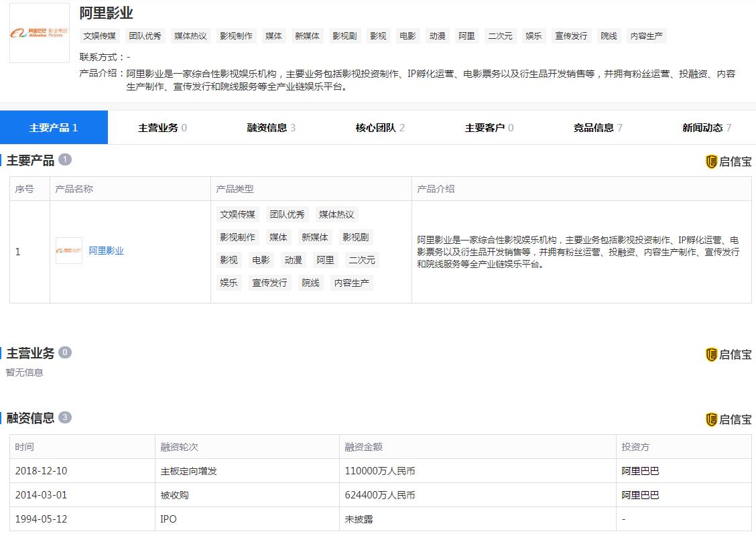Click the 宣传发行 tag in the product table
Screen dimensions: 756x542
(269, 283)
